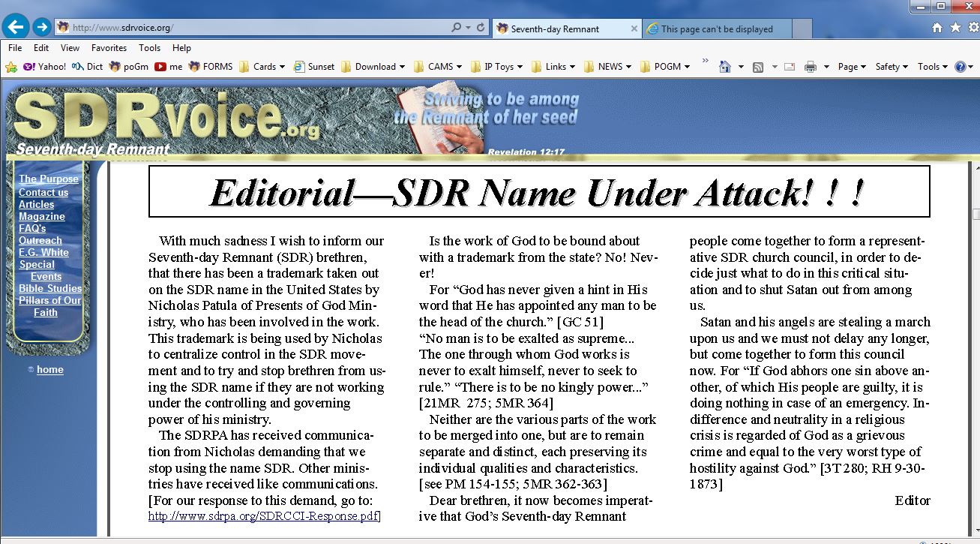Open the FORMS favorites bar bookmark

coord(211,66)
